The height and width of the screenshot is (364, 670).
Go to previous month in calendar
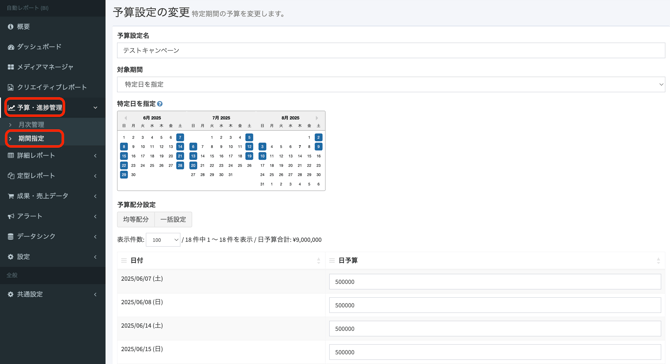point(126,118)
